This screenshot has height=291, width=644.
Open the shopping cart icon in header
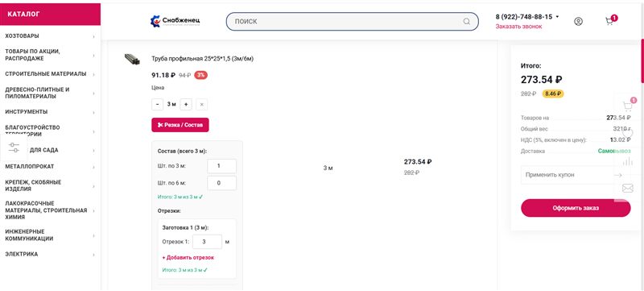pos(609,22)
